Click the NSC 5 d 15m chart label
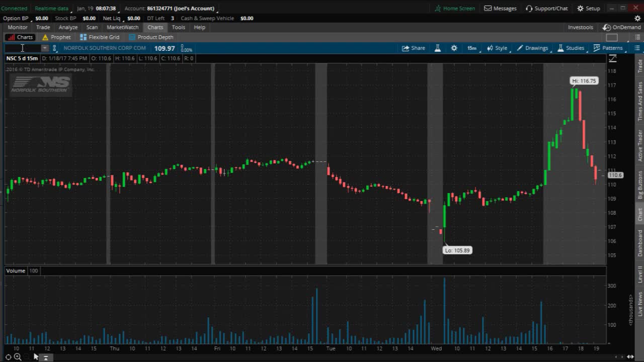This screenshot has width=644, height=362. pos(22,58)
